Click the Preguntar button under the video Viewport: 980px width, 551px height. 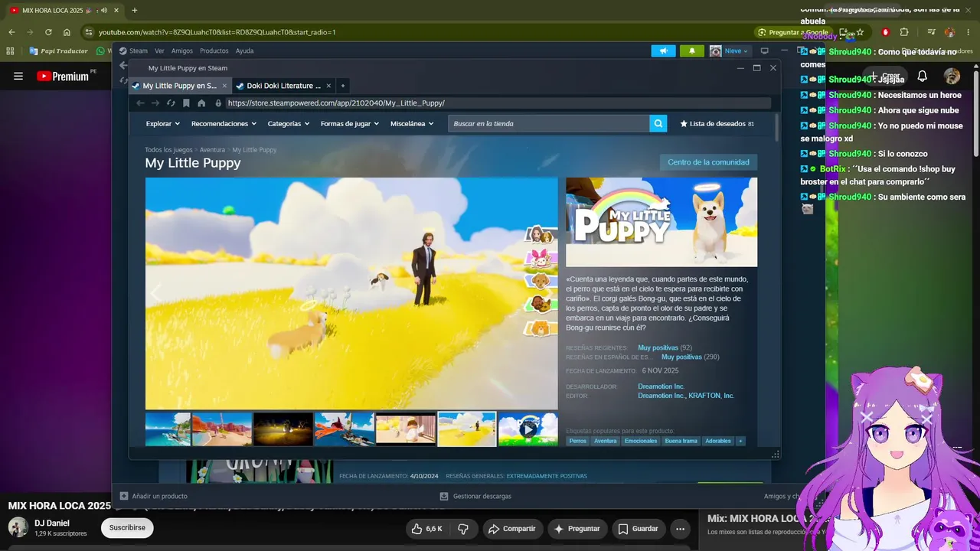tap(577, 529)
